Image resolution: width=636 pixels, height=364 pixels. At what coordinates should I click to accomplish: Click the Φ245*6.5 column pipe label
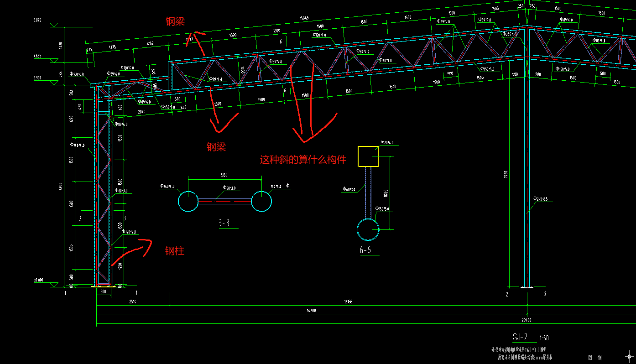tap(541, 199)
